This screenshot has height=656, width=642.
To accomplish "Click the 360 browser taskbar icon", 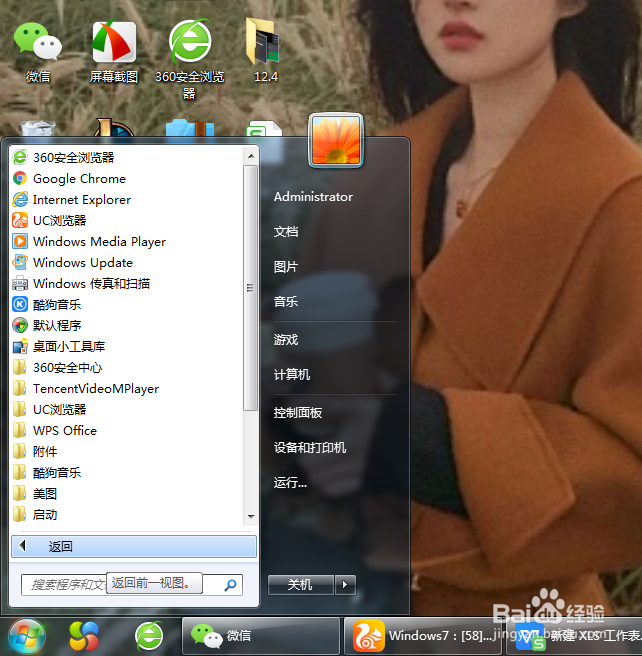I will coord(149,636).
